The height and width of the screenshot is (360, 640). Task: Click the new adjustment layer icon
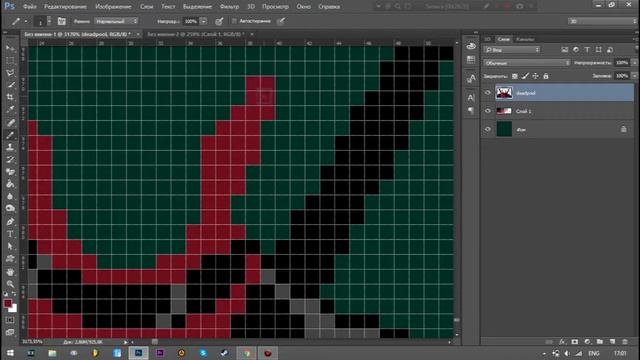point(587,342)
